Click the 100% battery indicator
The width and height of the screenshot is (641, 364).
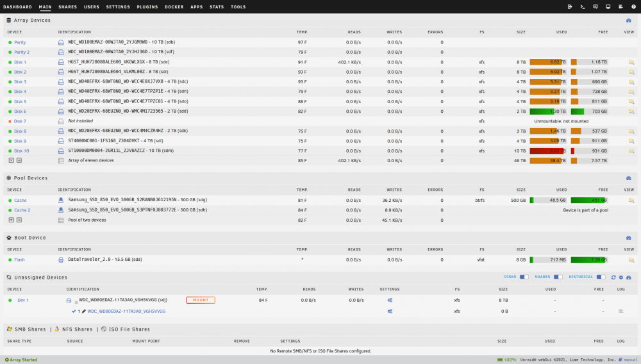[506, 360]
